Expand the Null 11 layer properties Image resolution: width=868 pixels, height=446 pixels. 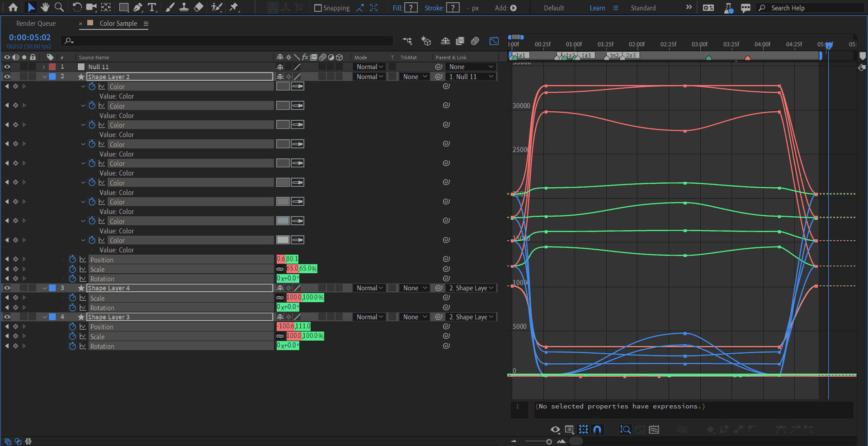click(x=44, y=67)
